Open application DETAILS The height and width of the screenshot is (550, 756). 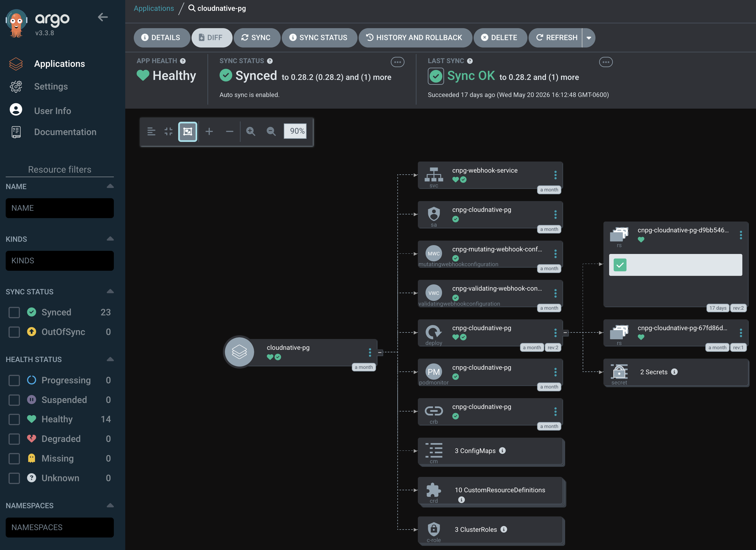coord(162,38)
